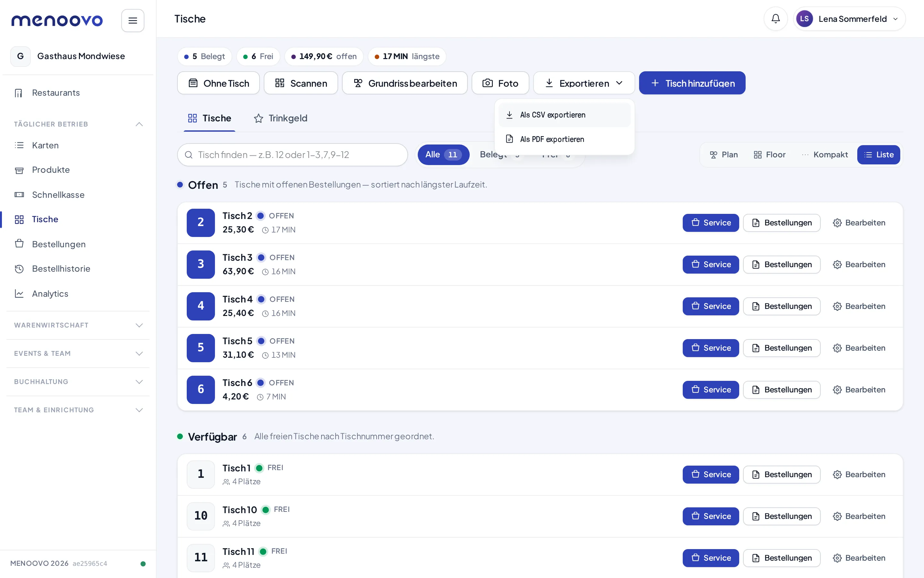Filter by the 6 Frei chip
Screen dimensions: 924x578
[x=259, y=57]
